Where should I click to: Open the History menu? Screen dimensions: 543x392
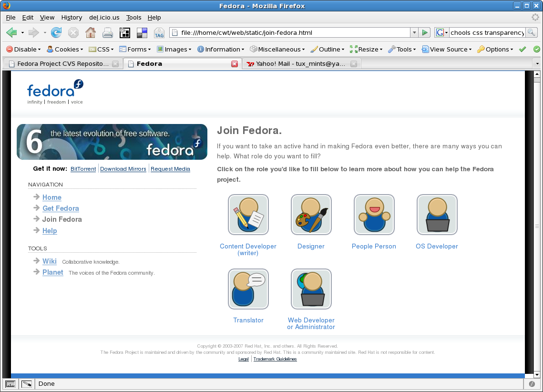coord(72,17)
